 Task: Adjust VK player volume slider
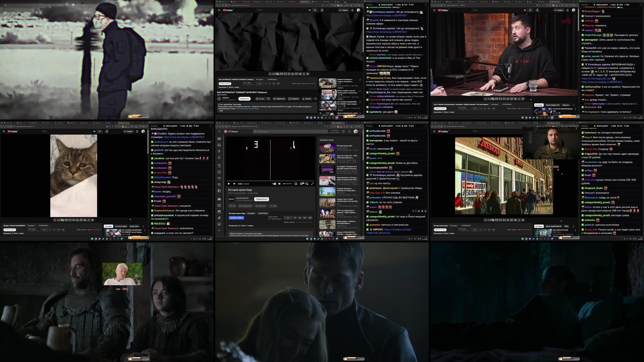288,184
